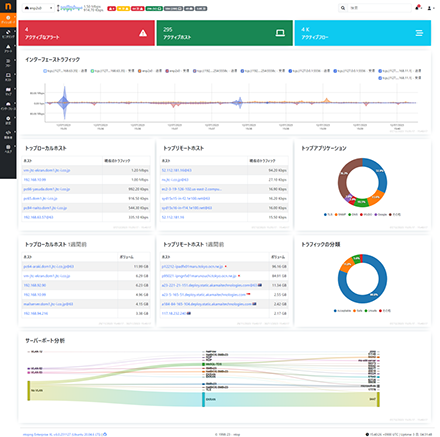Viewport: 440px width, 437px height.
Task: Toggle the TLS legend in Top Applications
Action: (x=328, y=214)
